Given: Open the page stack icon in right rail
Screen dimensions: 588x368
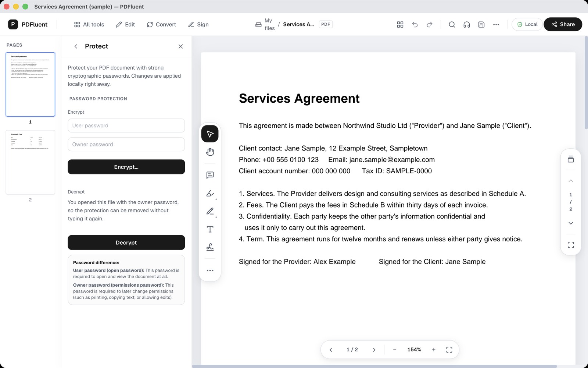Looking at the screenshot, I should [571, 159].
